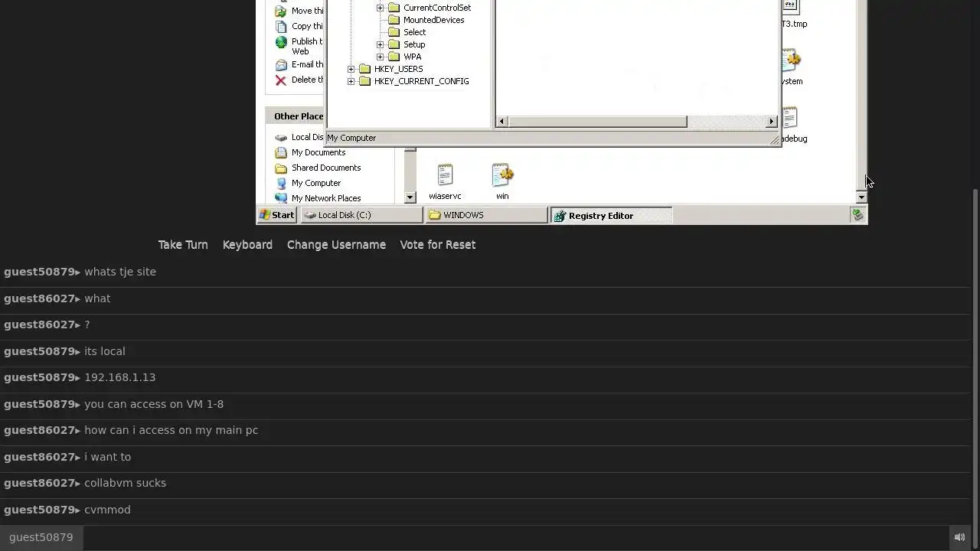This screenshot has height=551, width=980.
Task: Expand the Setup registry key
Action: (380, 44)
